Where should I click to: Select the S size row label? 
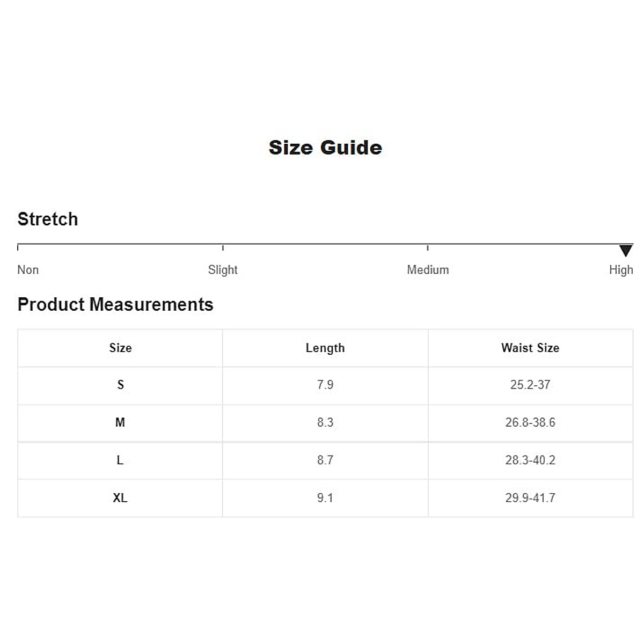click(120, 385)
